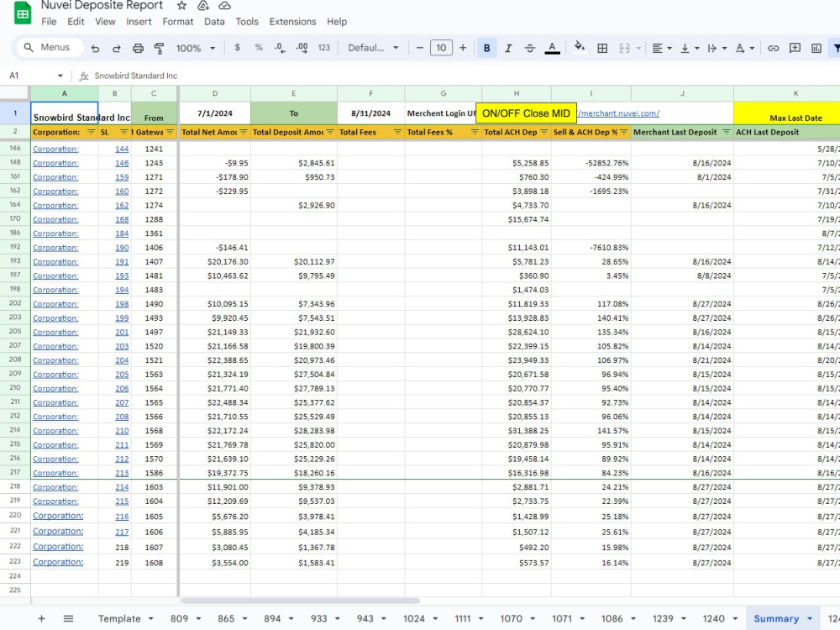Open the Format menu
Viewport: 840px width, 630px height.
[x=178, y=22]
